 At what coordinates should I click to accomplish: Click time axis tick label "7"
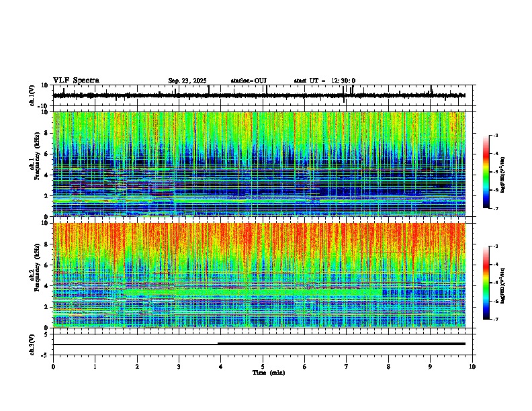pyautogui.click(x=347, y=367)
